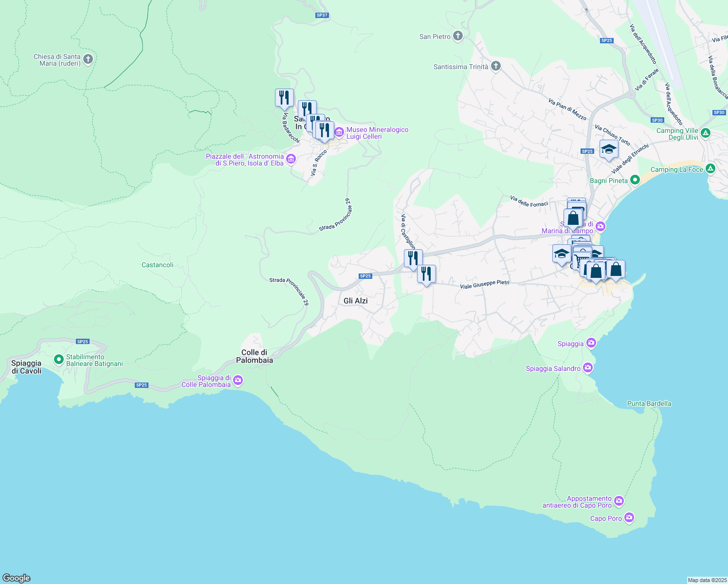The image size is (728, 584).
Task: Select Viale Giuseppe Pietri street label
Action: pyautogui.click(x=485, y=284)
